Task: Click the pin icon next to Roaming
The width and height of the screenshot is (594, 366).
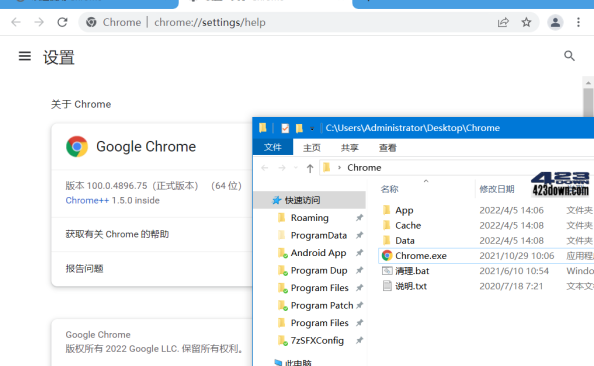Action: (359, 218)
